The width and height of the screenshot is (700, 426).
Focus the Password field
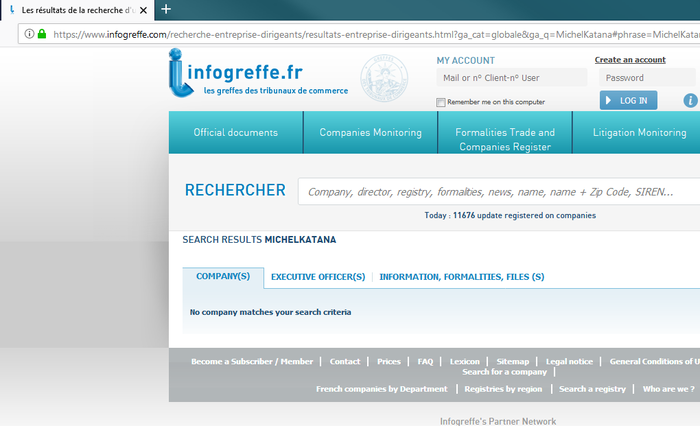point(647,78)
